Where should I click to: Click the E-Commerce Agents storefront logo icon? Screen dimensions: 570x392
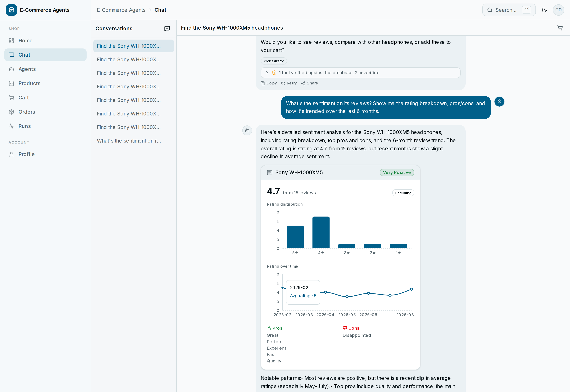click(x=11, y=10)
